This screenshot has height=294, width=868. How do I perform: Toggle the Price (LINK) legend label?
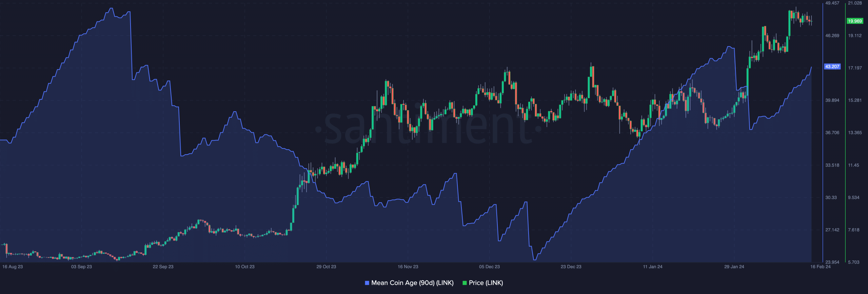(486, 283)
